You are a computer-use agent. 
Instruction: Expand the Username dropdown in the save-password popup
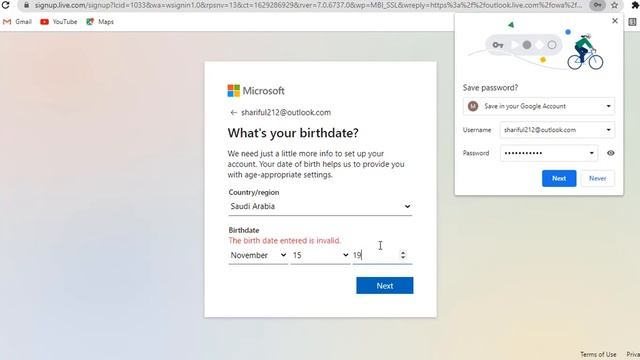(608, 130)
